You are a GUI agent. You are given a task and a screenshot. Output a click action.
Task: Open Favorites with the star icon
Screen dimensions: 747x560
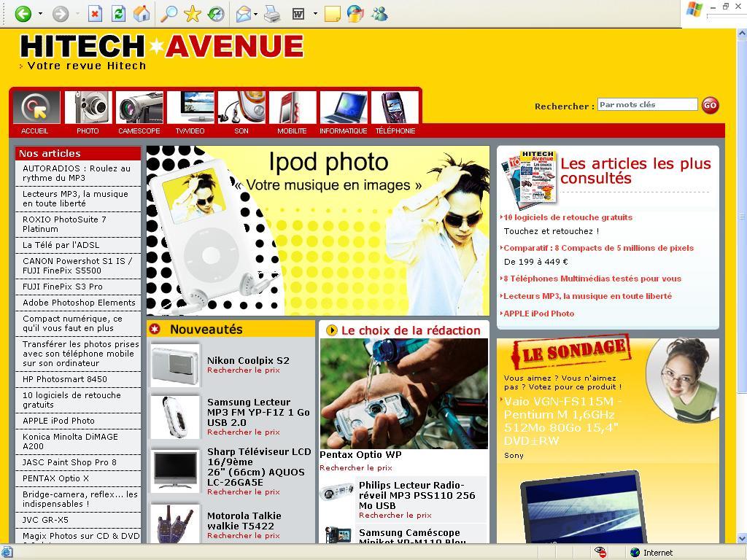[193, 14]
